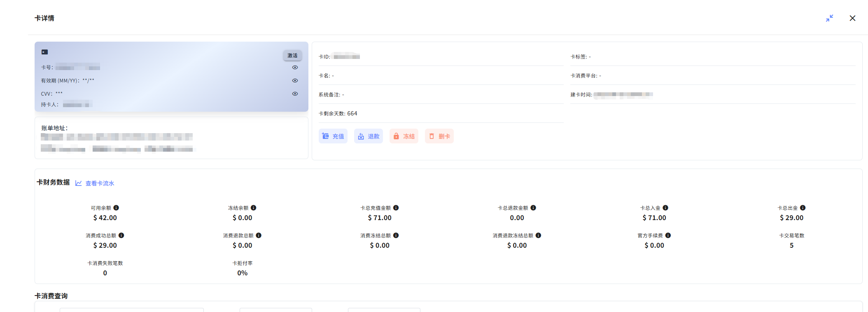
Task: Click info icon next to 消费成功总额
Action: (x=121, y=235)
